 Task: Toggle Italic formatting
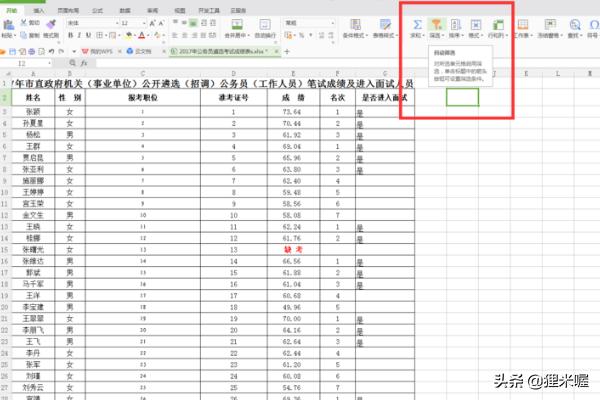[x=79, y=35]
